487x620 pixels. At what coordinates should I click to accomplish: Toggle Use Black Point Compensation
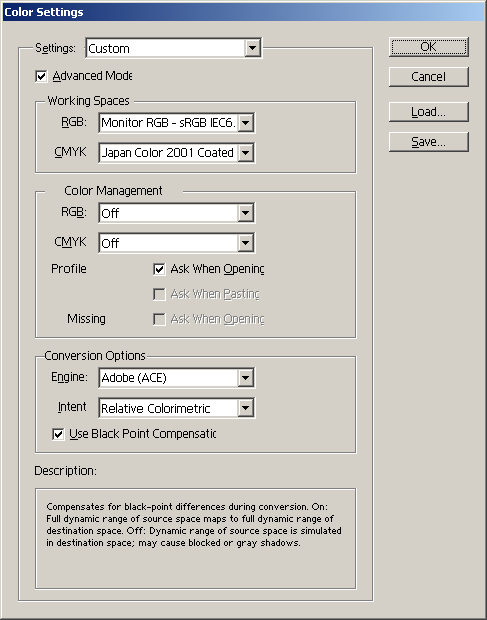(x=58, y=434)
